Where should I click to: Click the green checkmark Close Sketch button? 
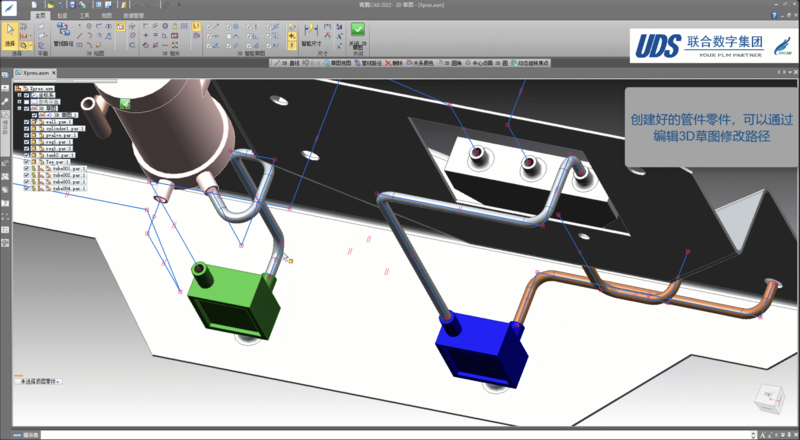(357, 31)
